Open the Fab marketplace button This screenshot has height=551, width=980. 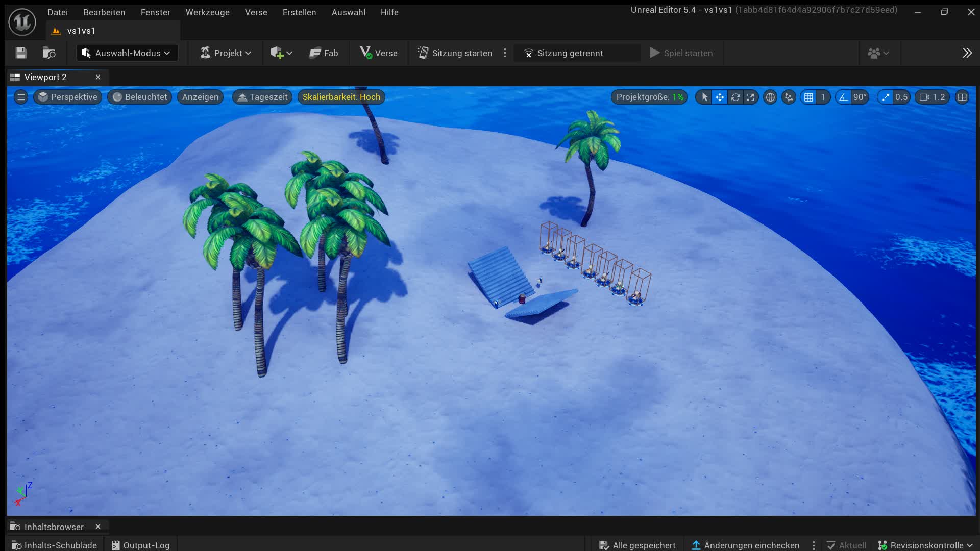pyautogui.click(x=324, y=53)
